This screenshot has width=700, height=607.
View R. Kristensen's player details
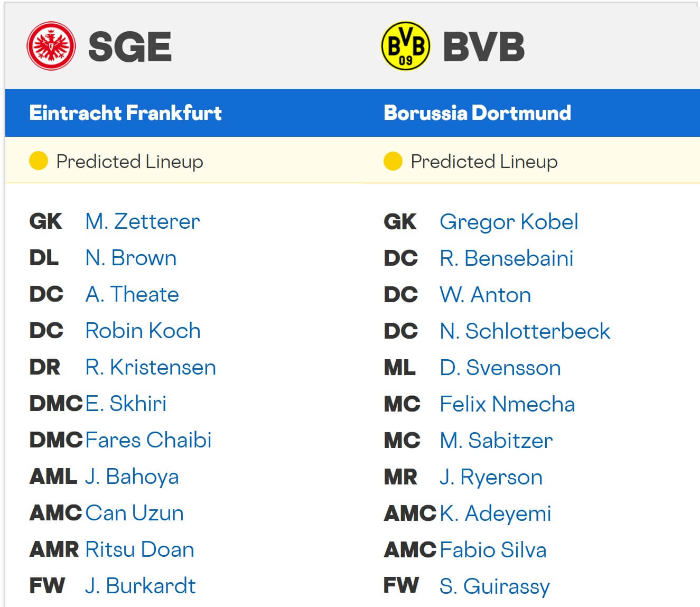tap(151, 367)
